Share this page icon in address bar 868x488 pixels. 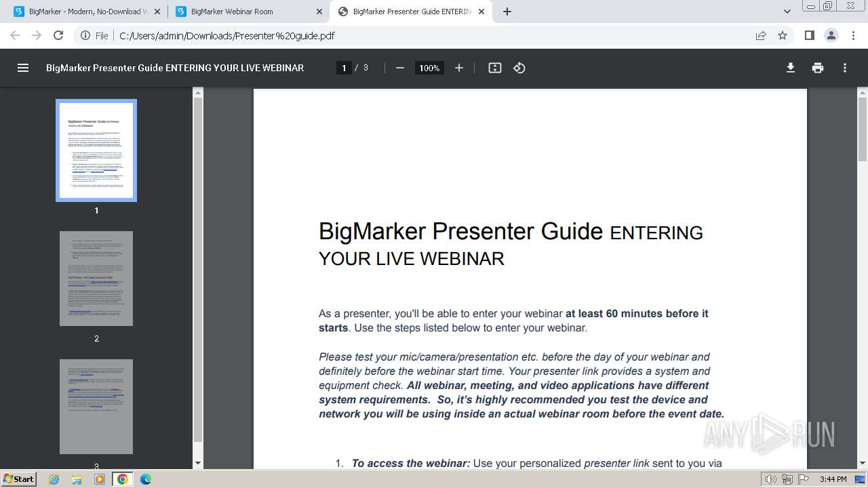coord(761,36)
